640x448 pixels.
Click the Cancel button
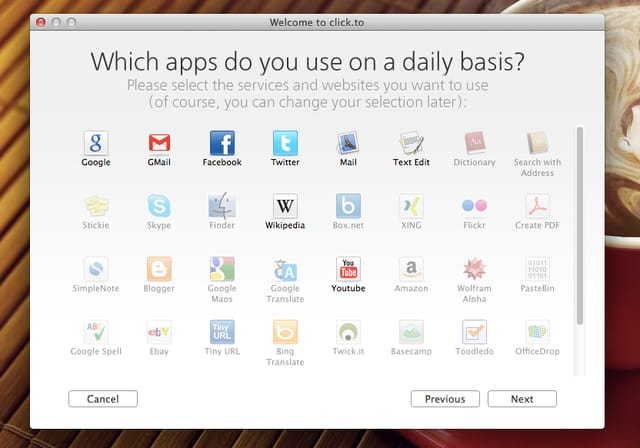coord(103,399)
